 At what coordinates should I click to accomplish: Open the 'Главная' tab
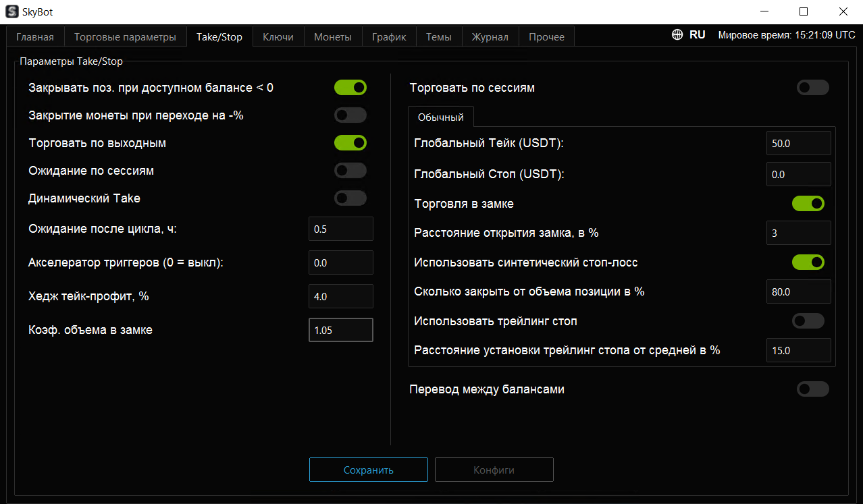coord(35,37)
